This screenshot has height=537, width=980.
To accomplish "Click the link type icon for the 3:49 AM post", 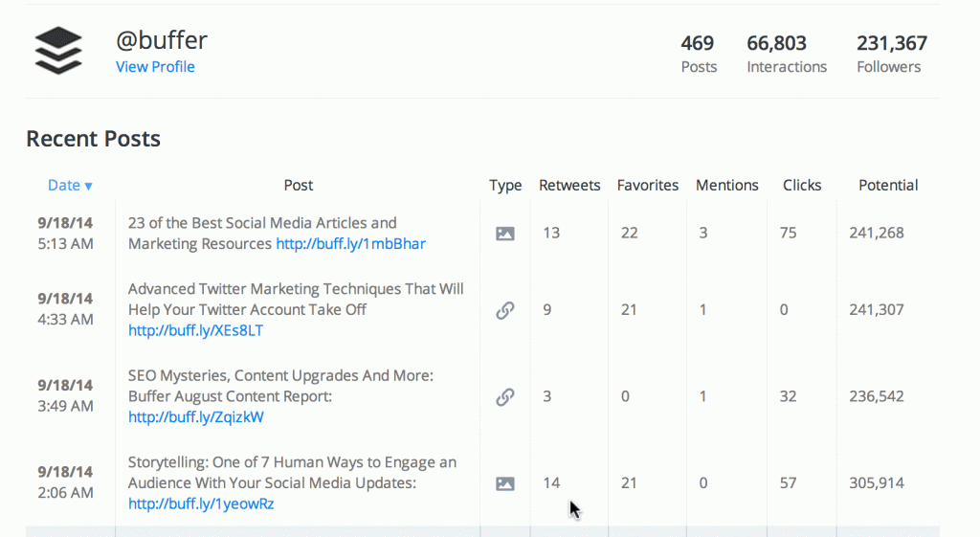I will click(505, 396).
